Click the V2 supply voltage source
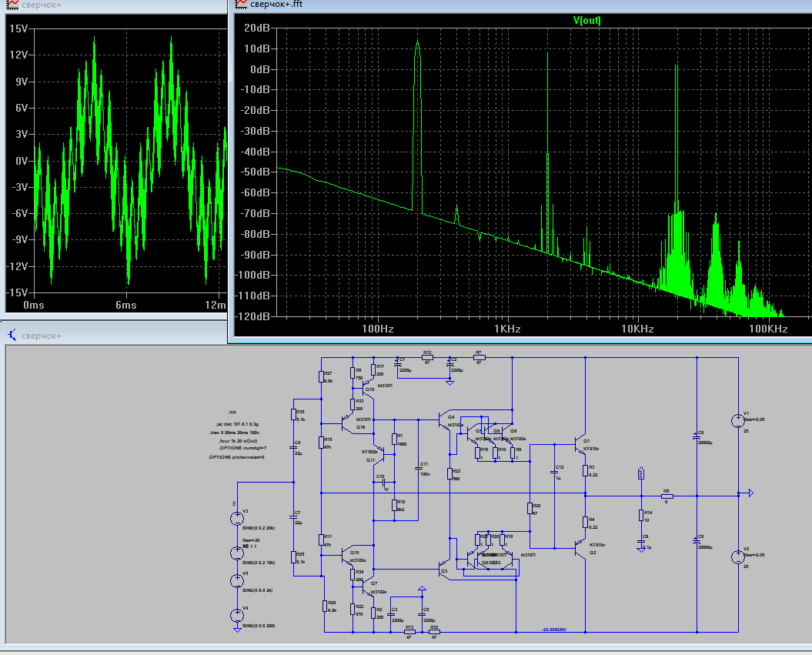This screenshot has width=812, height=655. 738,557
